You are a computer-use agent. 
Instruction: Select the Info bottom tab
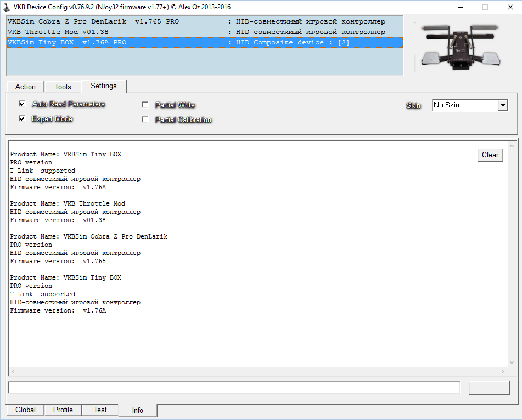137,410
